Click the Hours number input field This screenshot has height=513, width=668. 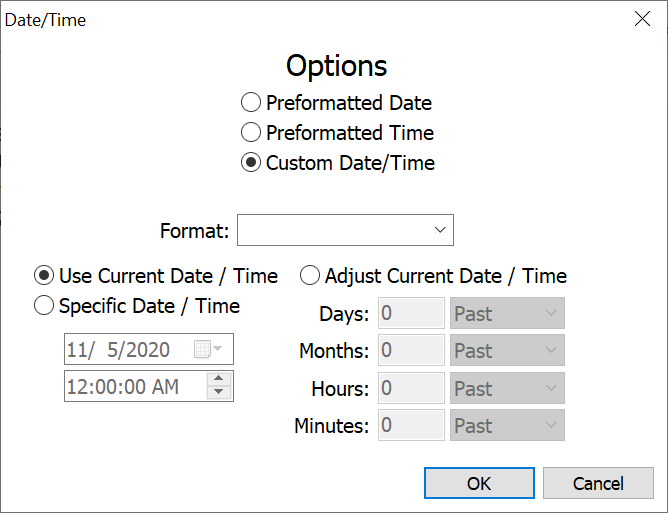click(411, 389)
